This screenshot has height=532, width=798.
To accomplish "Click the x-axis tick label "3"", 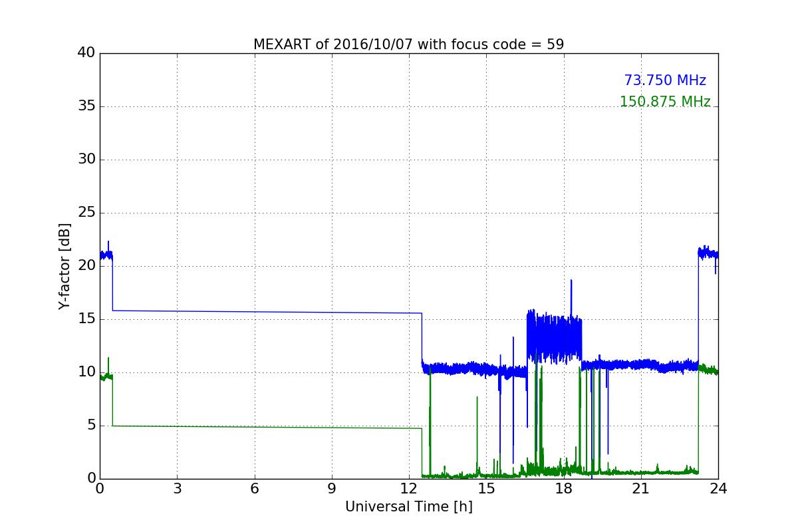I will (x=177, y=488).
